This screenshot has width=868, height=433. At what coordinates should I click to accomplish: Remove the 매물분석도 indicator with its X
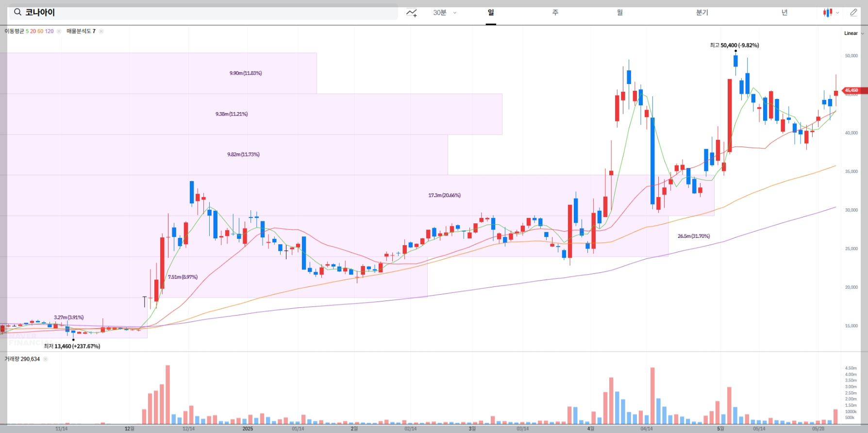point(101,31)
